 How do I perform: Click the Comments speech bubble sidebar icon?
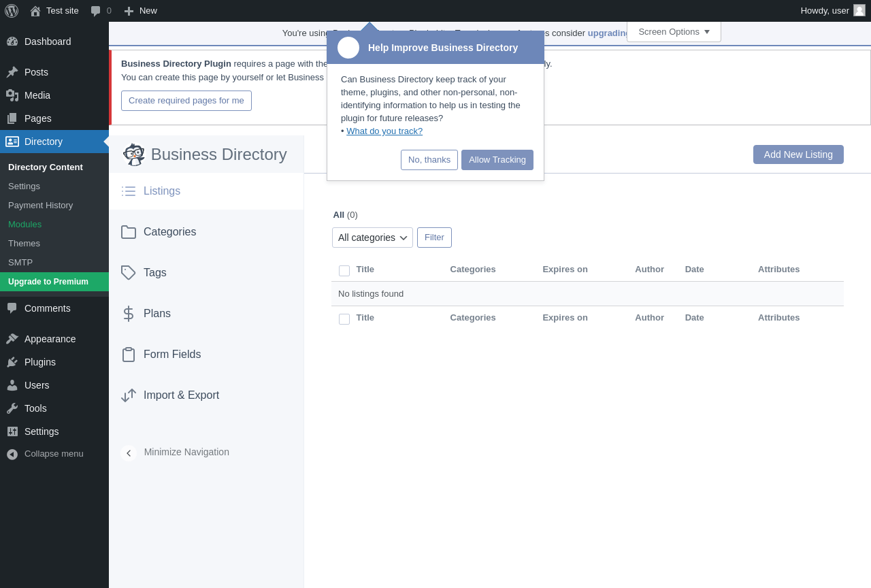(x=12, y=308)
